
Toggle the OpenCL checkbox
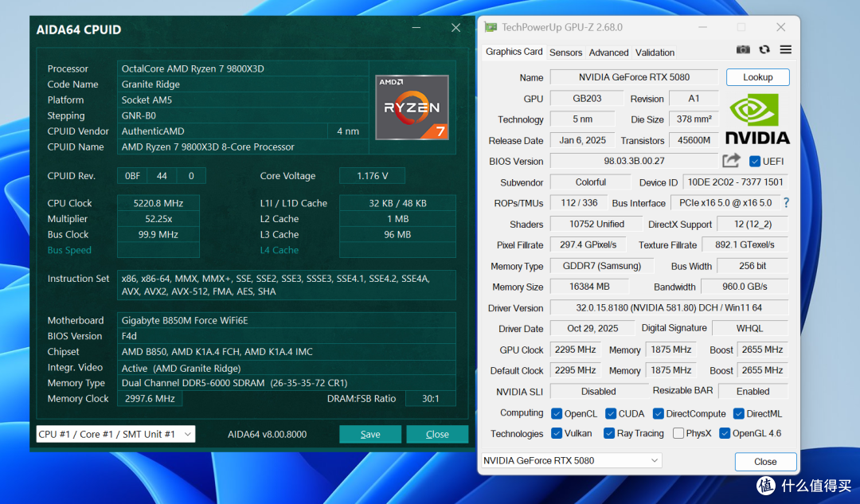[557, 413]
